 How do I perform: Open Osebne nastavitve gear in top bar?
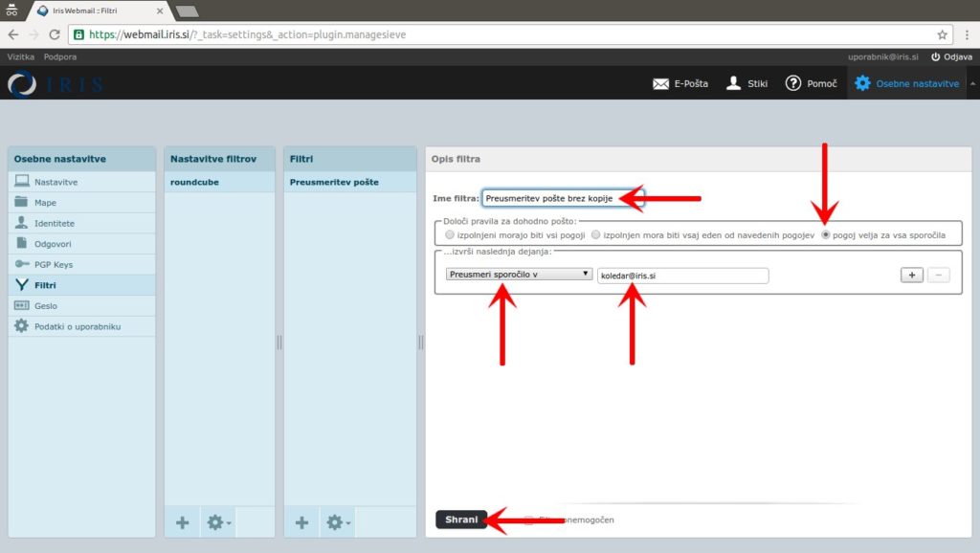[862, 83]
